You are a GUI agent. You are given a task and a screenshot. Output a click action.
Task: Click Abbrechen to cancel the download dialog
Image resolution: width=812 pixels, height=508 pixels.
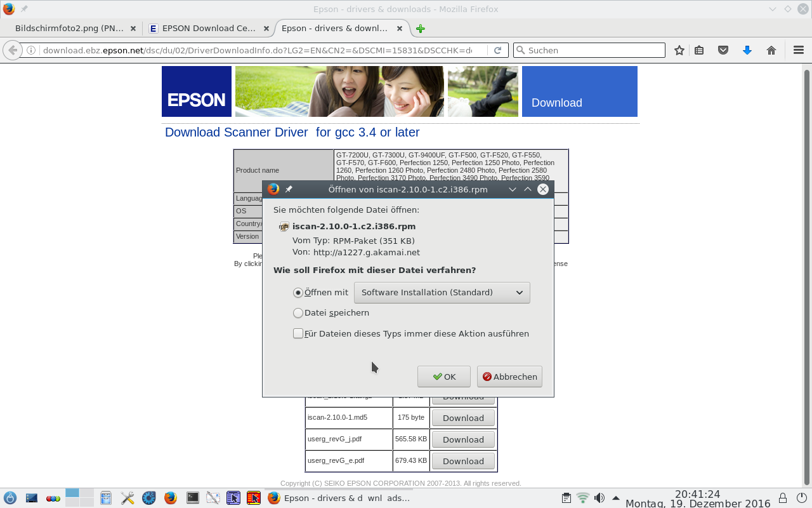(x=509, y=377)
